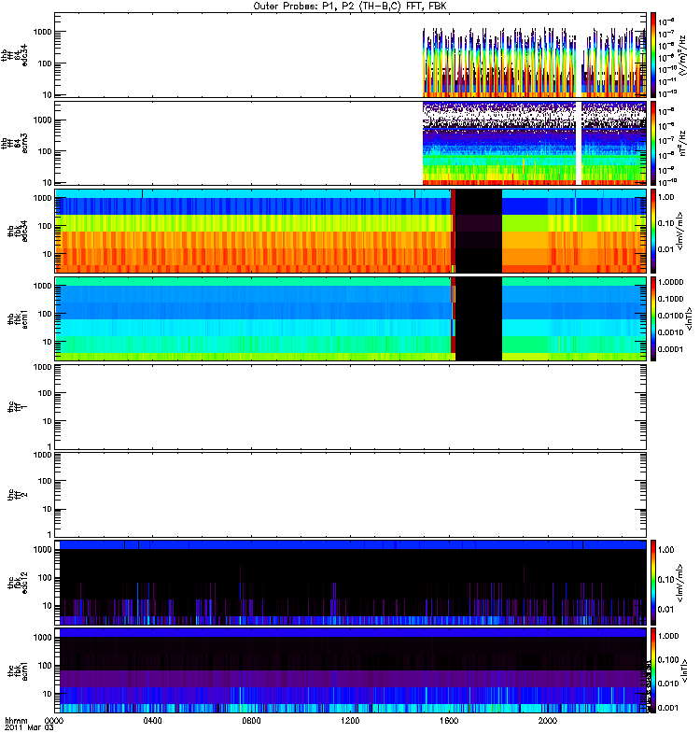Click the thc fbk scm1 axis label
Screen dimensions: 700x747
coord(17,670)
